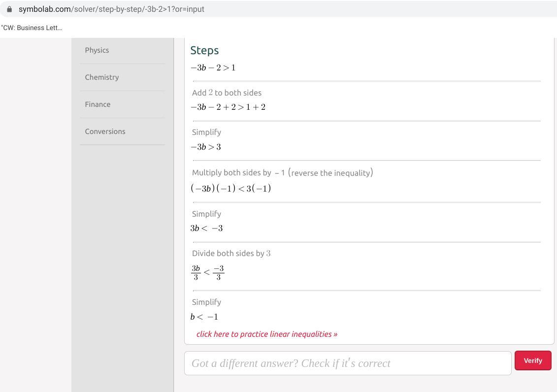Click the original inequality −3b − 2 > 1
Viewport: 557px width, 392px height.
point(213,68)
